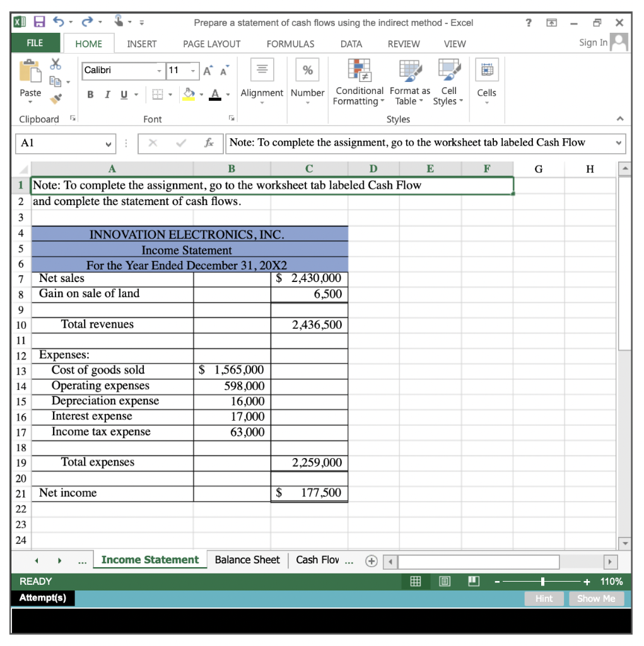Collapse the ribbon with the caret
The width and height of the screenshot is (644, 646).
tap(620, 119)
